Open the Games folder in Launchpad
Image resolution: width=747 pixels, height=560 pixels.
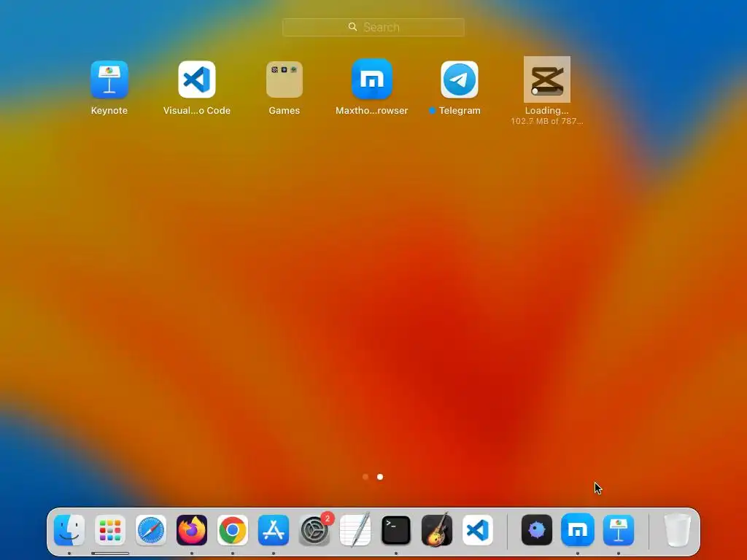(x=285, y=79)
